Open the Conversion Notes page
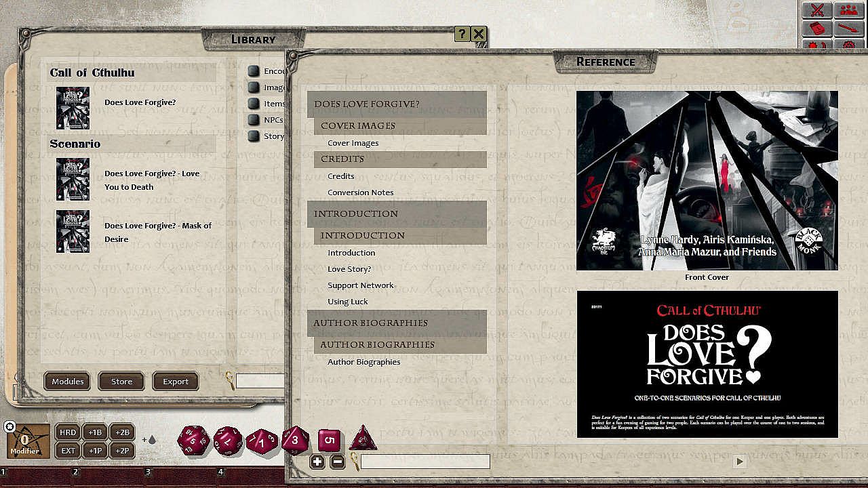 pos(361,192)
